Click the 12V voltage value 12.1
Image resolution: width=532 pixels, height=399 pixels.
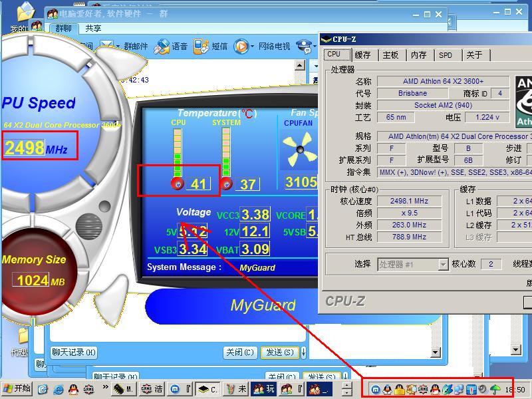[255, 231]
